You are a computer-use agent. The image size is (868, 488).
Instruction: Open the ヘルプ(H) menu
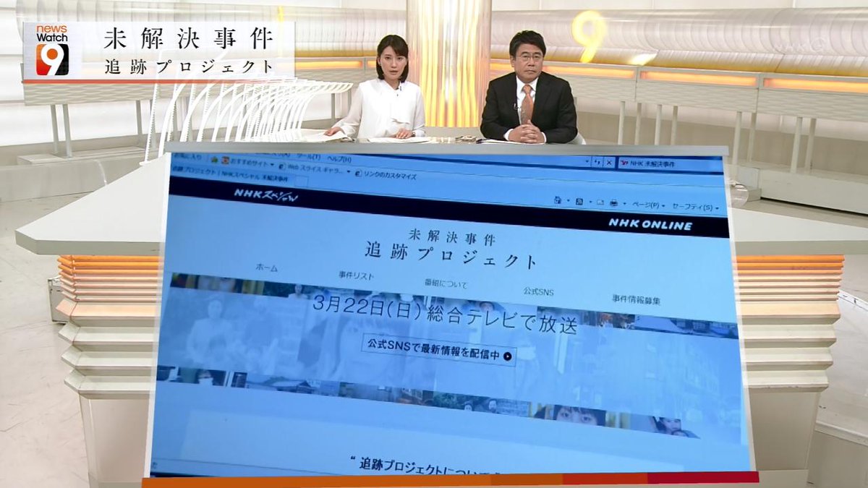coord(339,159)
